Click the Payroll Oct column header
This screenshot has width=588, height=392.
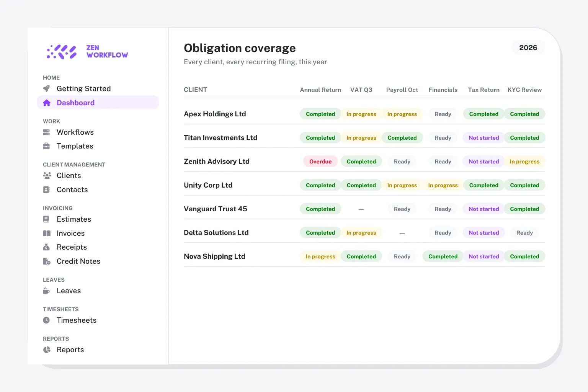(x=402, y=90)
